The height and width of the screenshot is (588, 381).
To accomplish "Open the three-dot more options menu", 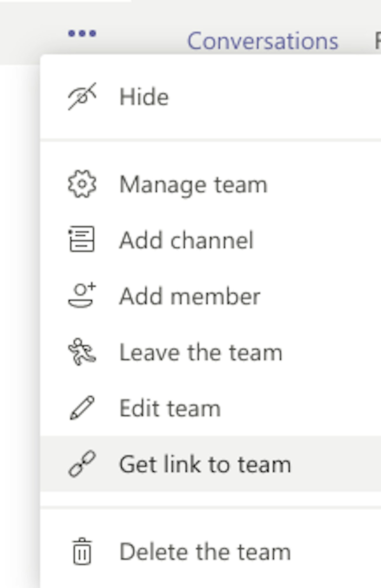I will [82, 33].
